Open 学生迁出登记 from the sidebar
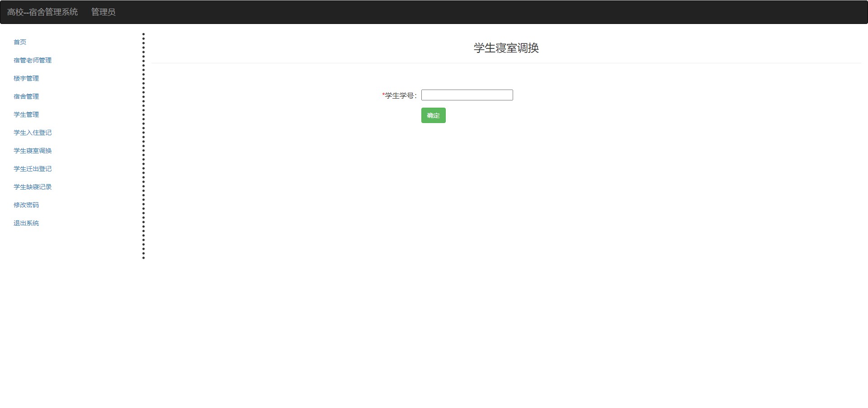 click(x=33, y=169)
